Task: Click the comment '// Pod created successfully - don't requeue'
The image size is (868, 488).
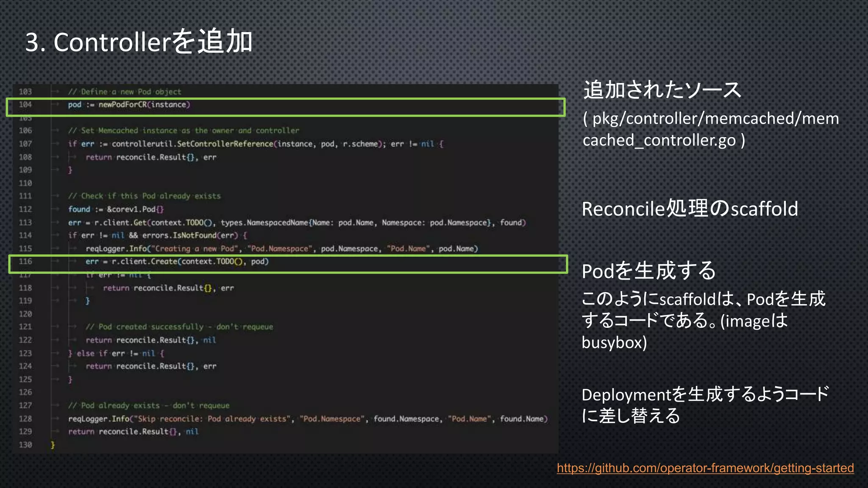Action: 179,327
